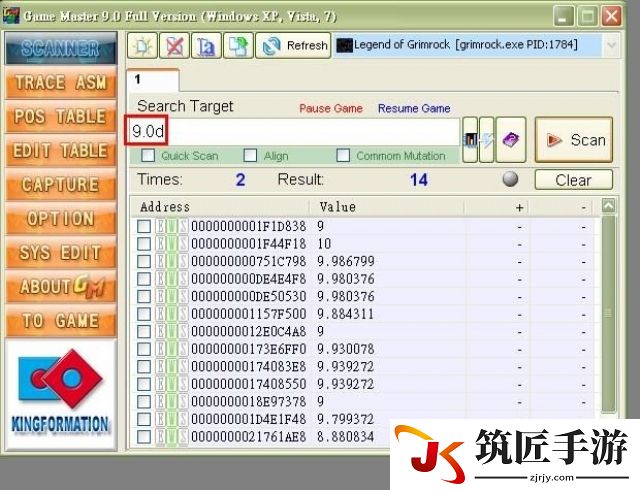This screenshot has height=490, width=640.
Task: Click address 00000000DE50530 in results
Action: tap(249, 296)
